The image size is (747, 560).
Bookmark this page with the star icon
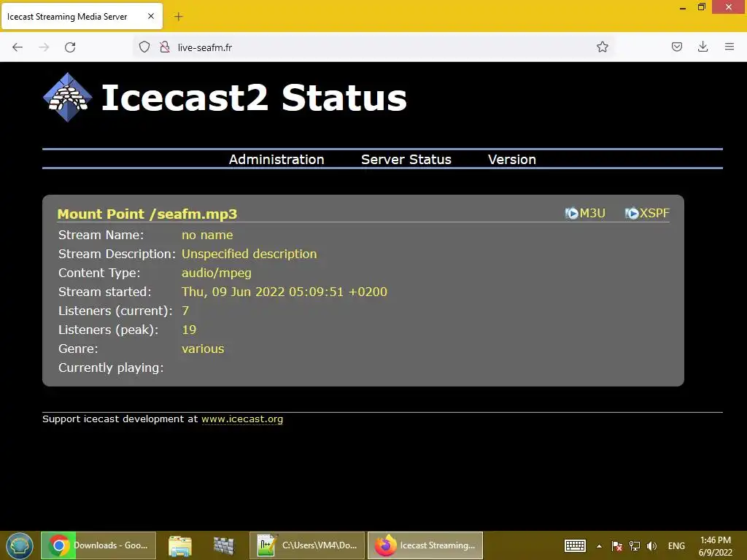click(x=602, y=47)
